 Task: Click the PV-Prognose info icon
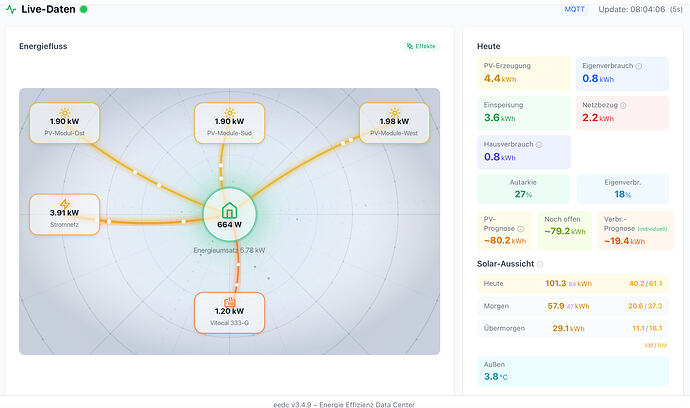[521, 229]
